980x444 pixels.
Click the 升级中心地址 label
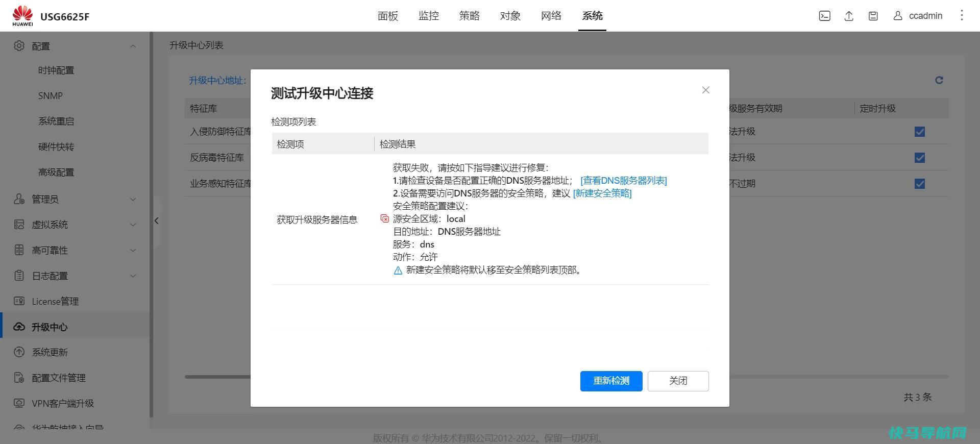click(217, 80)
